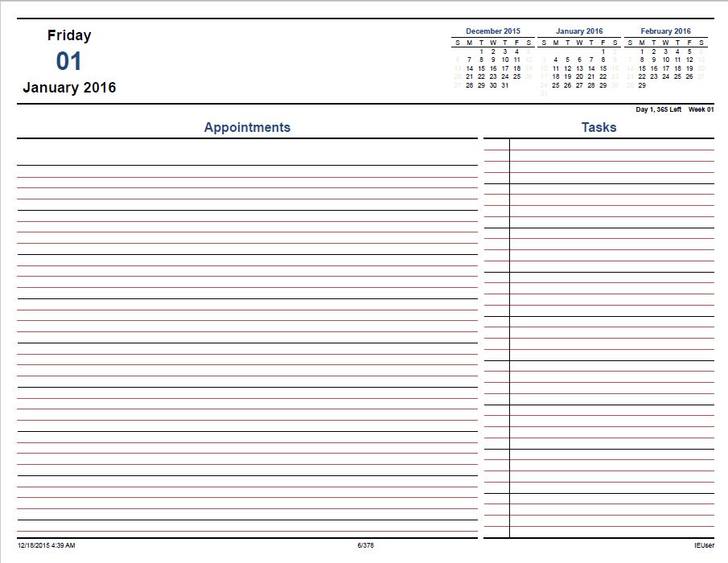The height and width of the screenshot is (563, 728).
Task: Click the Tasks section heading
Action: pos(598,127)
